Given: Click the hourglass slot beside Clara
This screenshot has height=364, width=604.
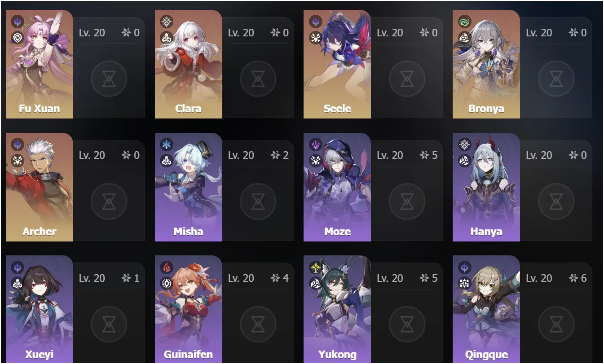Looking at the screenshot, I should (258, 79).
